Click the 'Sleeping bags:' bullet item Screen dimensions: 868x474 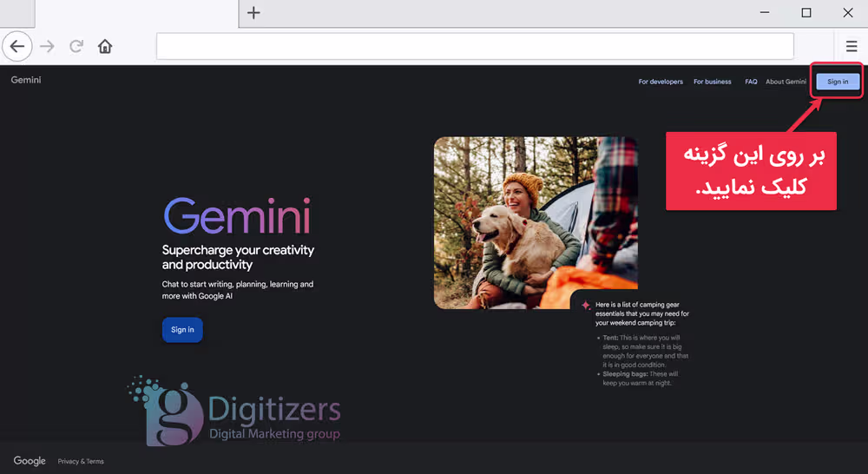point(638,379)
